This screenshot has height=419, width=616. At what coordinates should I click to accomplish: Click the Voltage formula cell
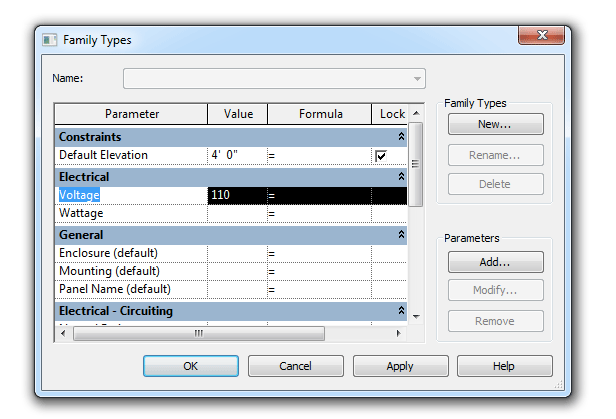319,195
